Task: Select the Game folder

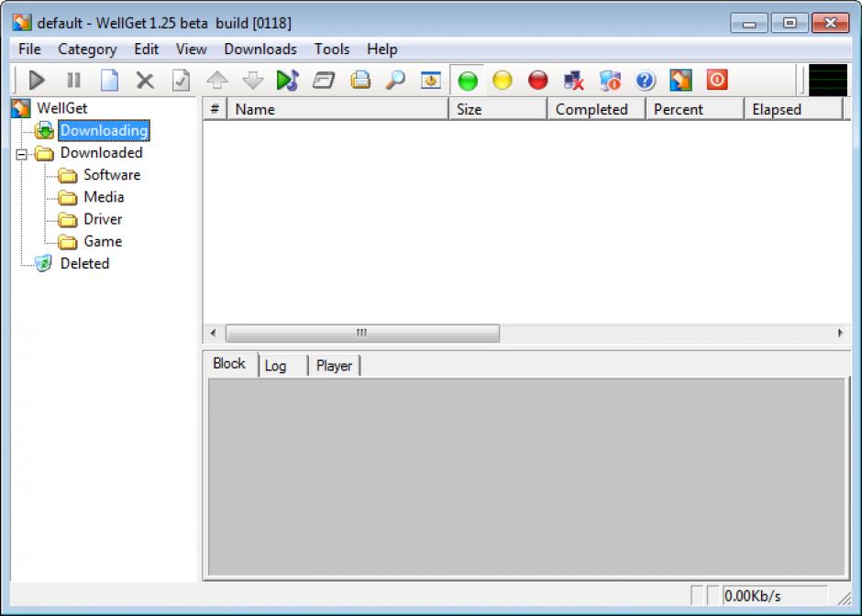Action: point(103,241)
